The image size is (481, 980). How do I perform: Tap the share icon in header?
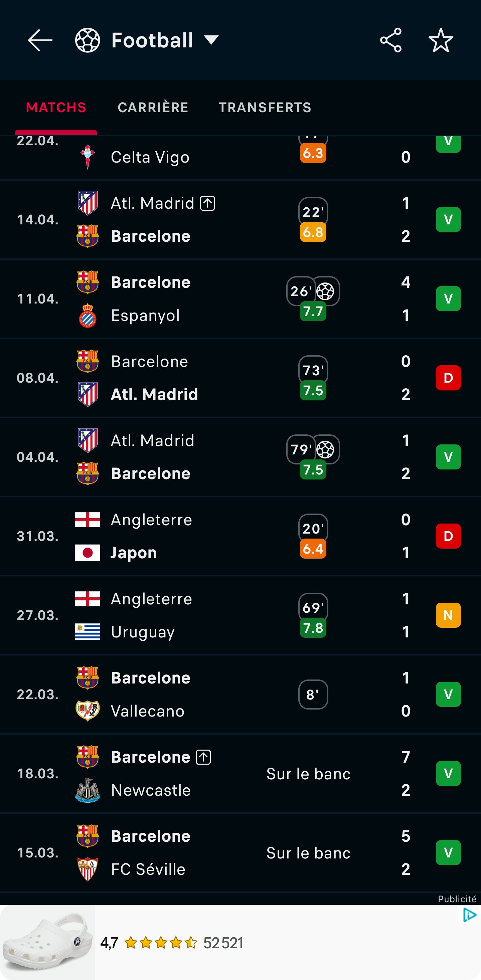(391, 40)
